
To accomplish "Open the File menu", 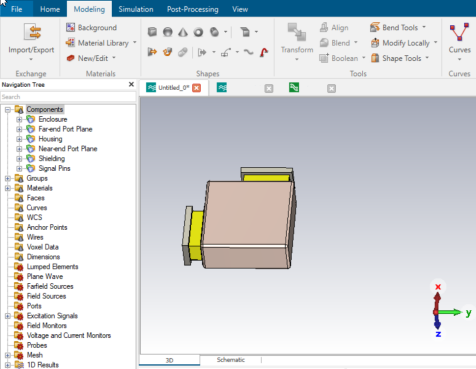I will [x=16, y=9].
